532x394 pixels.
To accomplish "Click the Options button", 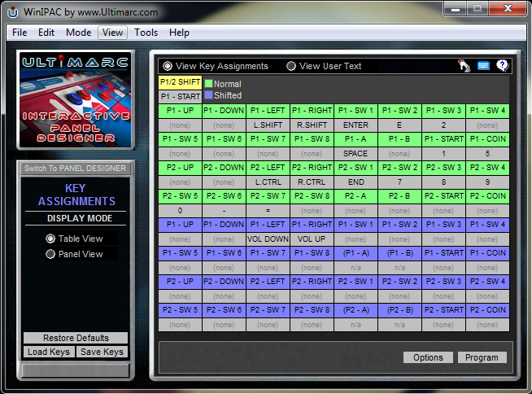I will point(428,357).
